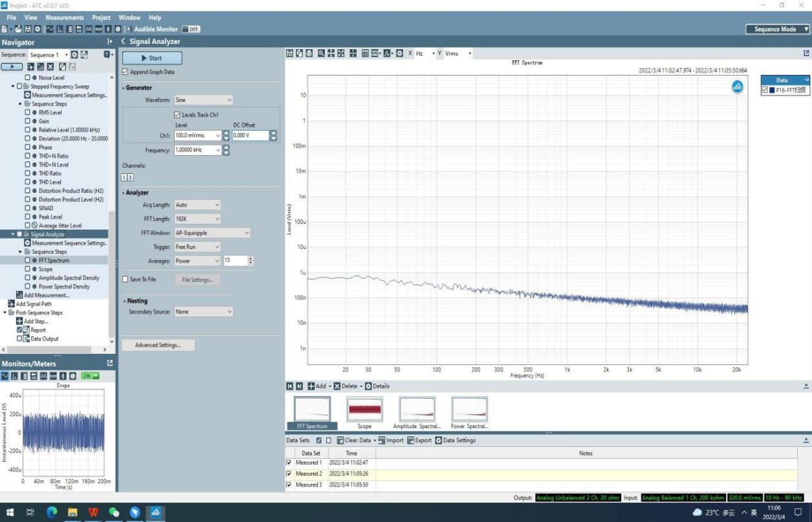Screen dimensions: 812x522
Task: Undock the Monitors/Meters panel
Action: (109, 364)
